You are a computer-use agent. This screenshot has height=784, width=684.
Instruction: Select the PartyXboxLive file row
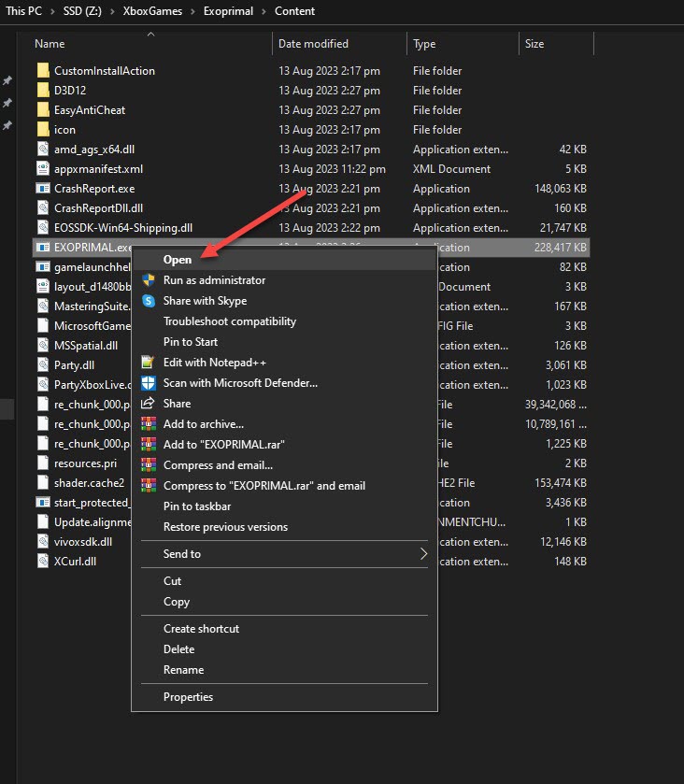click(x=310, y=384)
